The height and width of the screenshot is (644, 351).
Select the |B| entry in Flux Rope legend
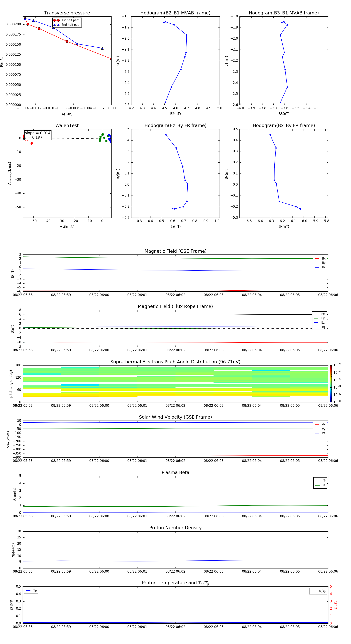tap(320, 327)
